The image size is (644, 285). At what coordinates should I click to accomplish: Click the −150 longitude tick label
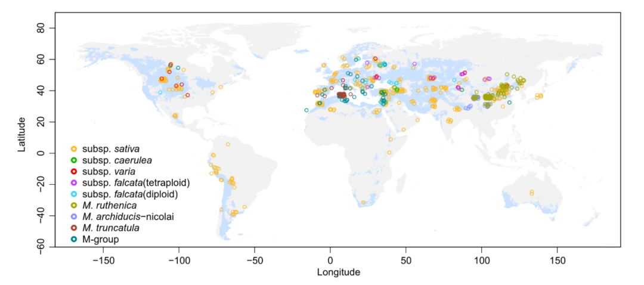click(103, 261)
